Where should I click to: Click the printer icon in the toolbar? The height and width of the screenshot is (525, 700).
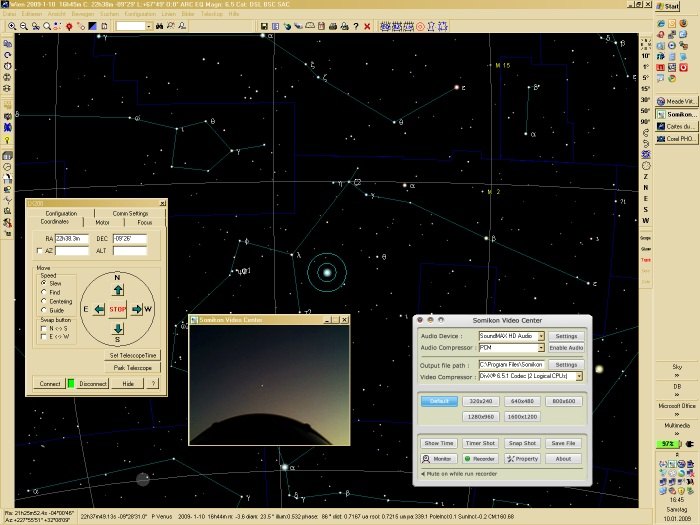coord(333,26)
